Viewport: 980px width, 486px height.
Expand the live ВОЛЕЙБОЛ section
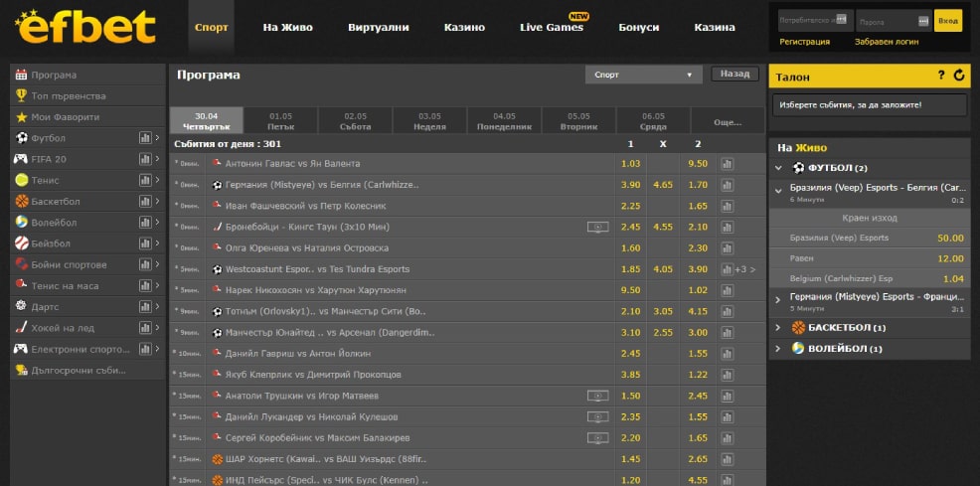779,349
